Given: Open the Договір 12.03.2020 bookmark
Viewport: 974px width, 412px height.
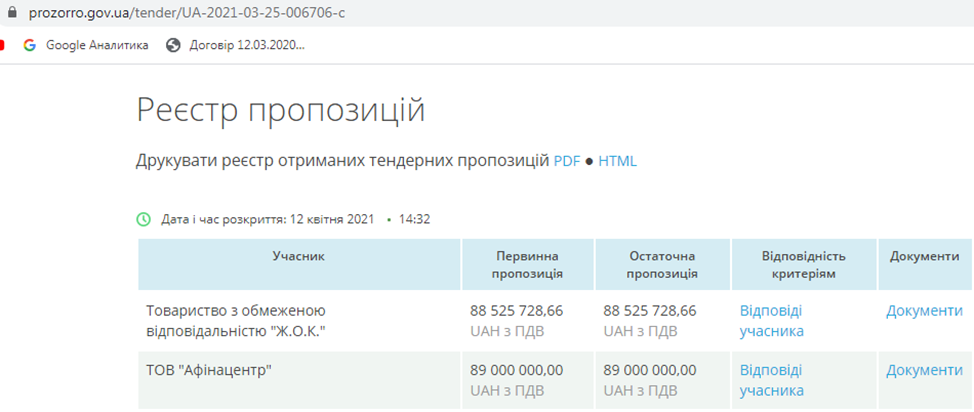Looking at the screenshot, I should point(246,45).
